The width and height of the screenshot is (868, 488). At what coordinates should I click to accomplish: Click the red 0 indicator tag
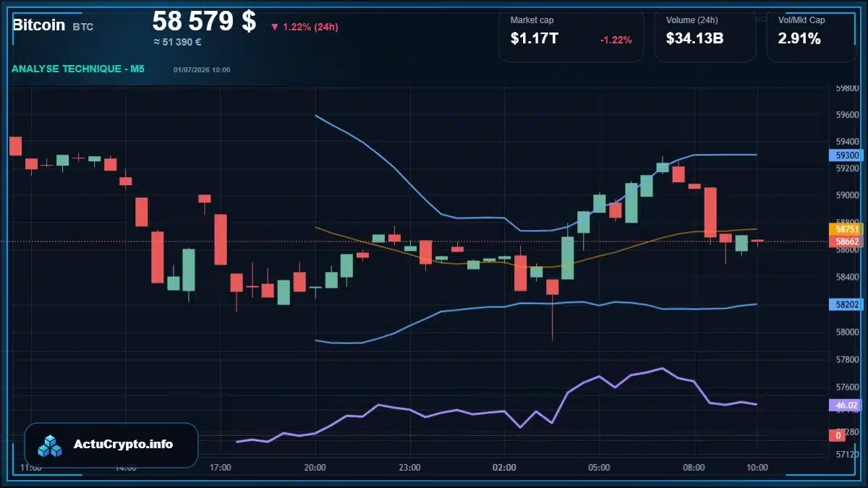point(838,435)
